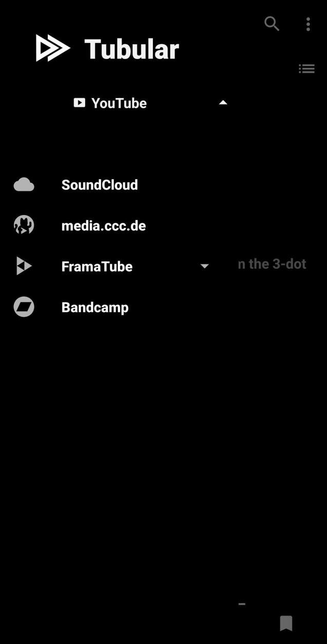This screenshot has width=327, height=644.
Task: Tap the media.ccc.de service icon
Action: pyautogui.click(x=24, y=225)
